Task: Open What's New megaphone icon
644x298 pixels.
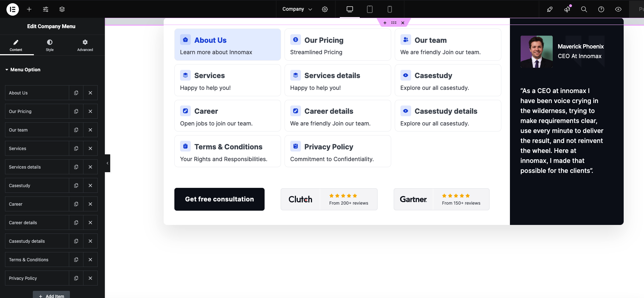Action: click(567, 9)
